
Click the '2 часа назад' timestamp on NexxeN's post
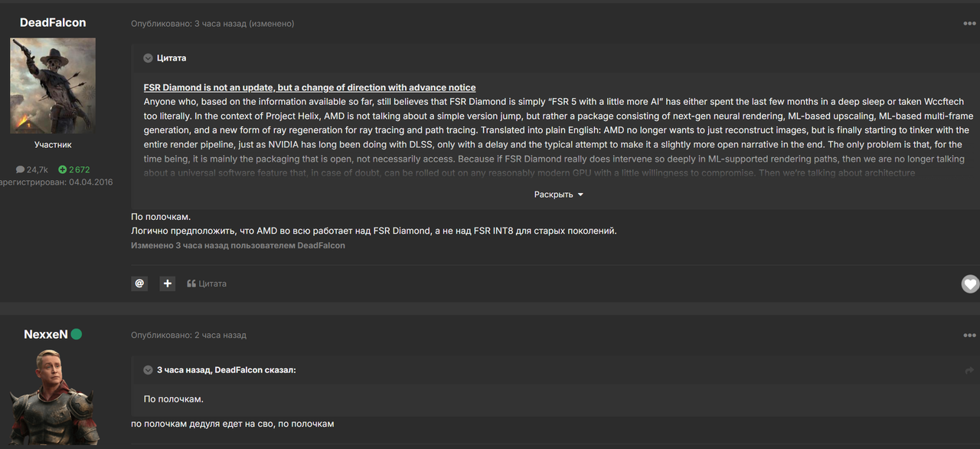click(x=220, y=336)
